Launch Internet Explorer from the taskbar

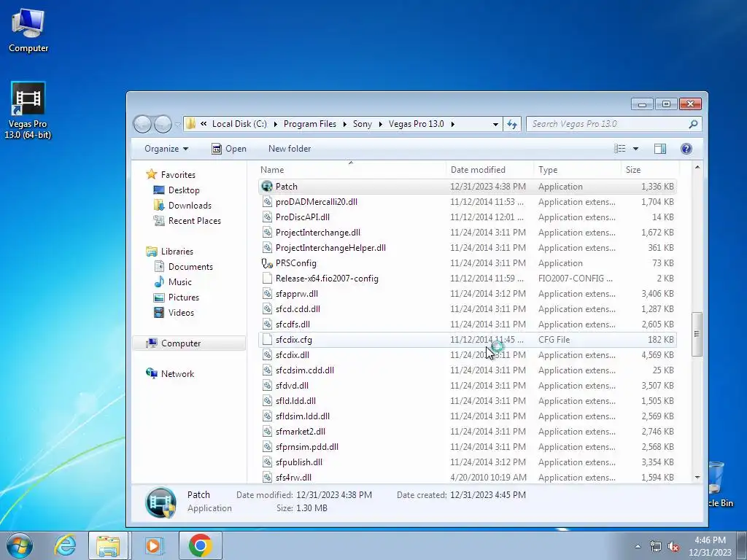(x=65, y=545)
